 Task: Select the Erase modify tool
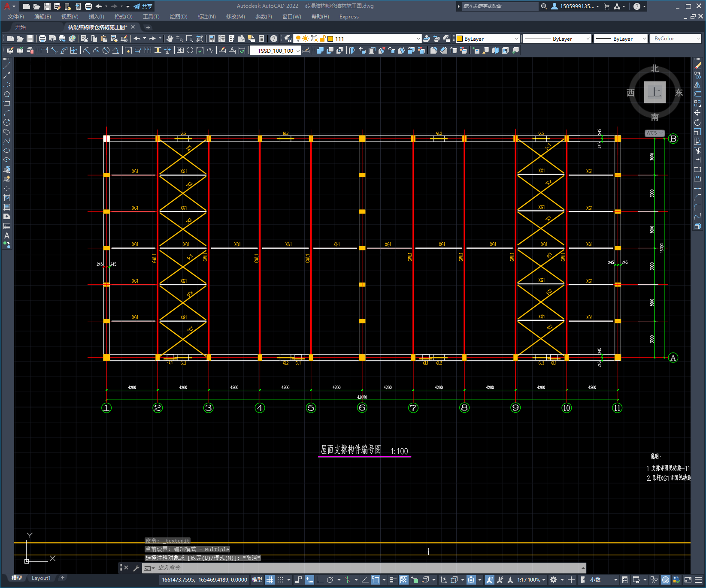(x=697, y=66)
